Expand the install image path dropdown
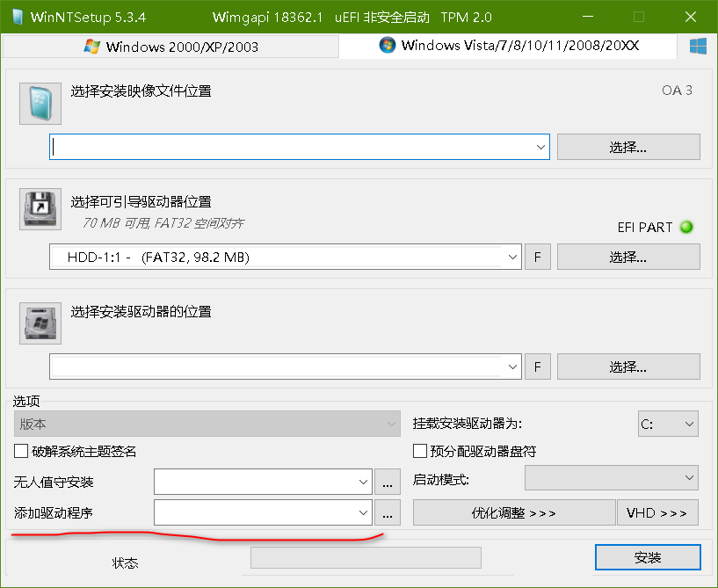Image resolution: width=718 pixels, height=588 pixels. [540, 148]
